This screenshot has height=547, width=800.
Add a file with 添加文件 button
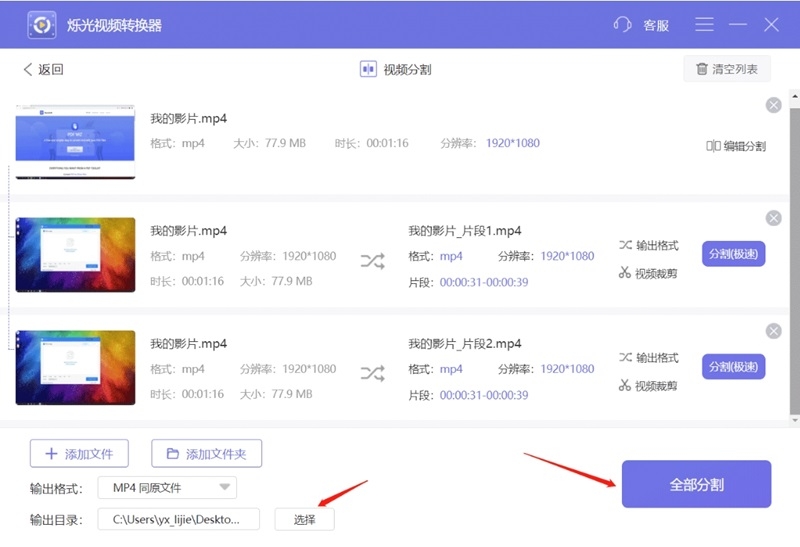(x=79, y=454)
